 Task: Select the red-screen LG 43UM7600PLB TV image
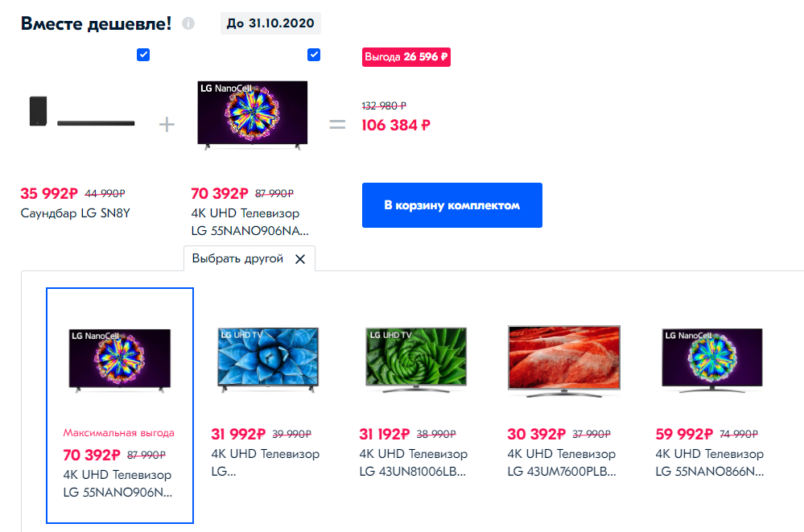coord(564,360)
